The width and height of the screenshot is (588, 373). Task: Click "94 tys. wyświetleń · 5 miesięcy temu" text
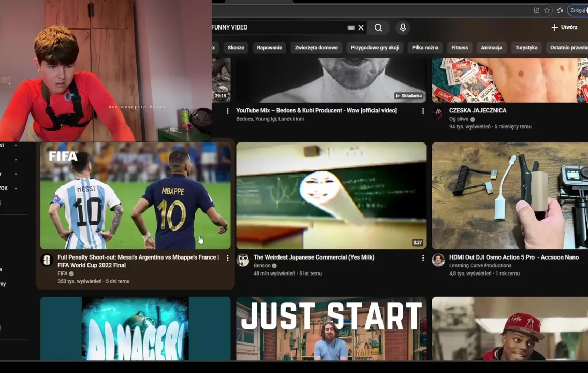(x=490, y=126)
